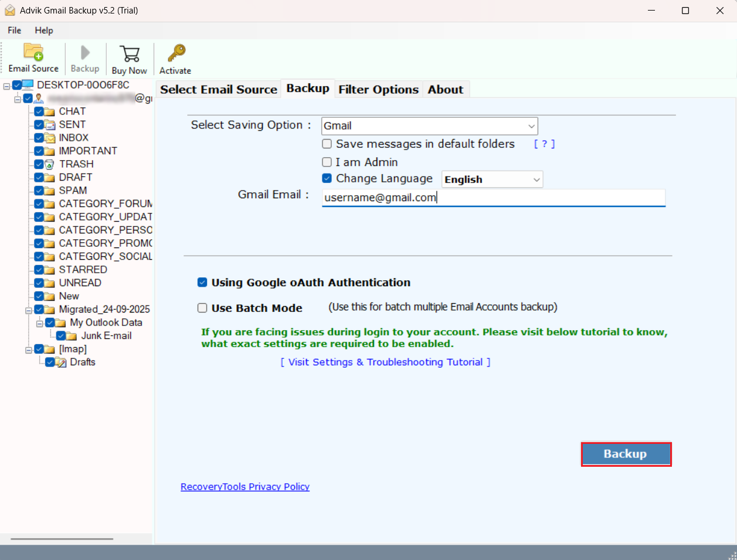Click the Activate key icon
The height and width of the screenshot is (560, 737).
click(176, 53)
